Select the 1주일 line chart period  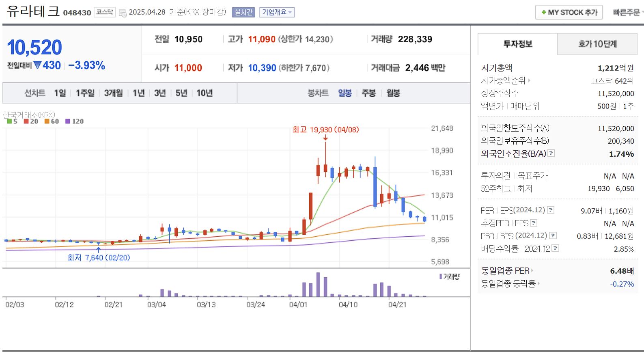85,93
